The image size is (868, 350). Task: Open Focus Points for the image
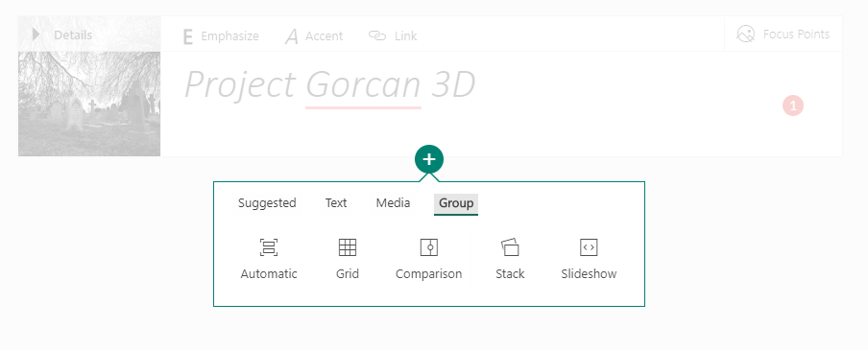coord(783,35)
